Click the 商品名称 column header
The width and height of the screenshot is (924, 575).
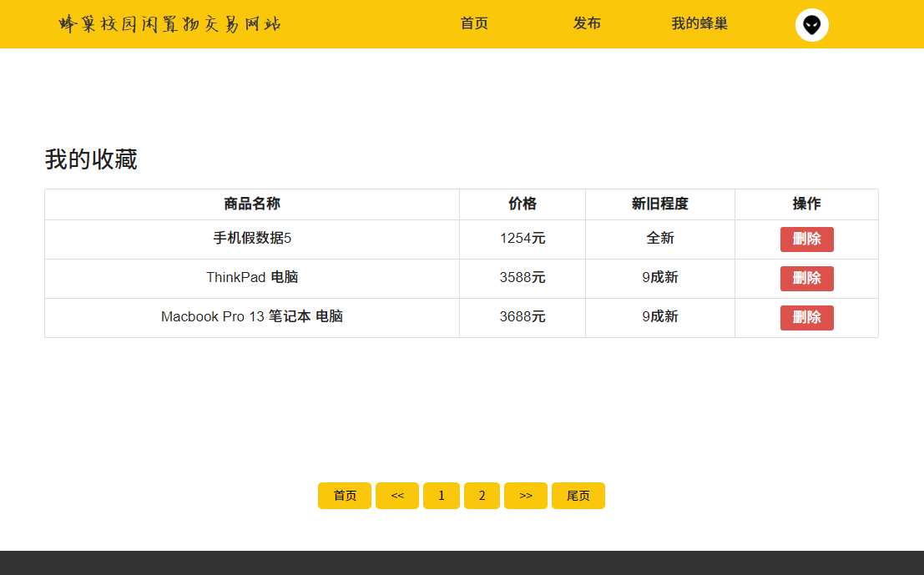(252, 204)
